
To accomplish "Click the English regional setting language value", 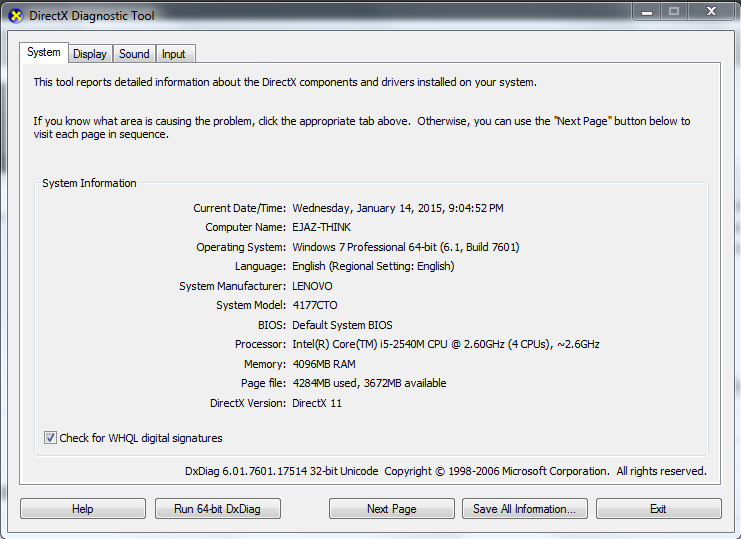I will click(x=373, y=266).
